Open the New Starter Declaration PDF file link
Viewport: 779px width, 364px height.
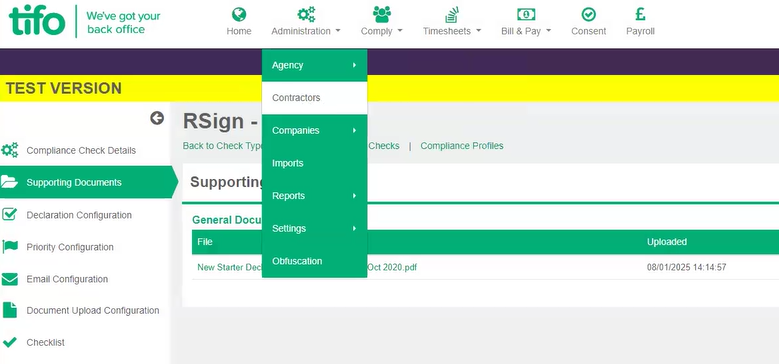pos(307,267)
